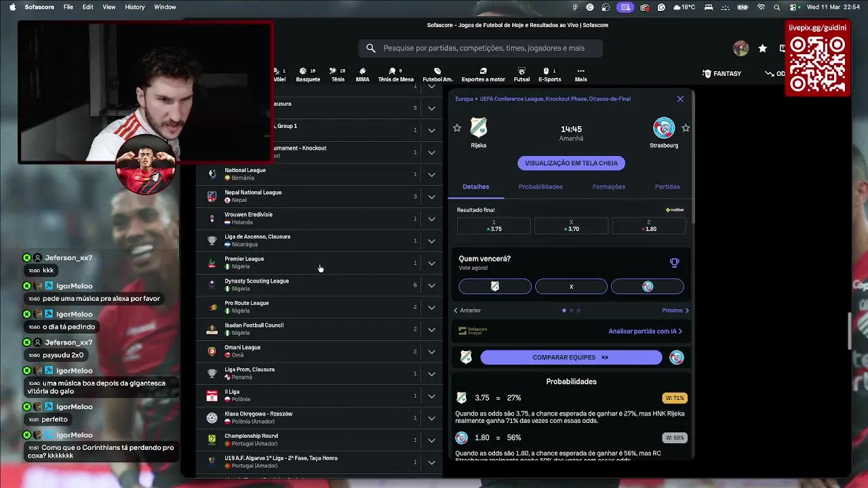Close the match details panel
The width and height of the screenshot is (868, 488).
680,99
